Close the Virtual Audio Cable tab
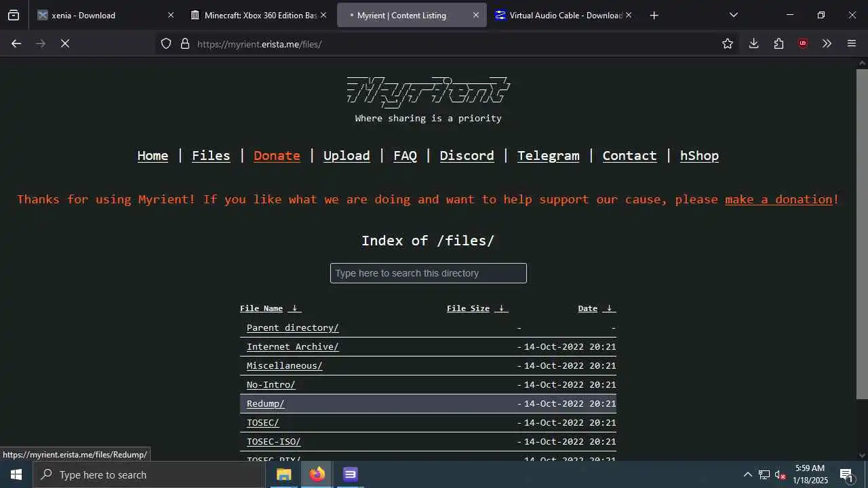 point(629,15)
